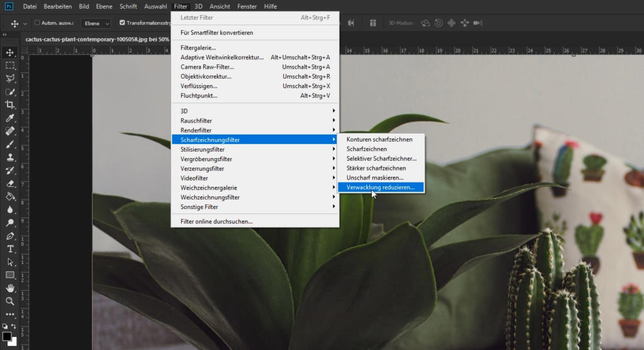Image resolution: width=644 pixels, height=350 pixels.
Task: Open the Schrift menu
Action: (128, 6)
